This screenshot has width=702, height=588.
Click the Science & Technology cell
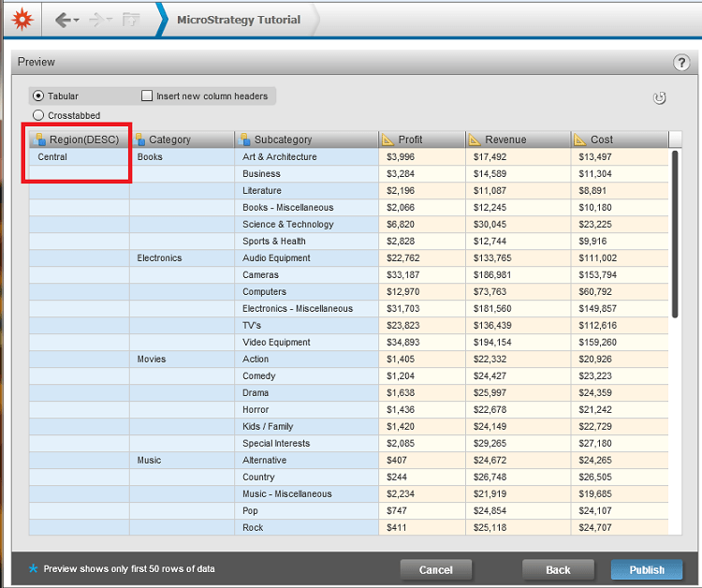pos(306,225)
